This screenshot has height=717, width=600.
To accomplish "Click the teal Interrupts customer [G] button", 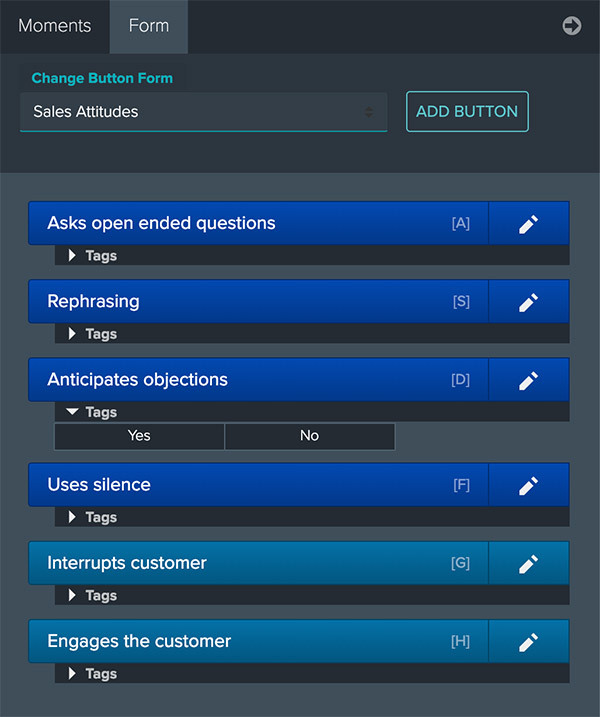I will click(258, 563).
